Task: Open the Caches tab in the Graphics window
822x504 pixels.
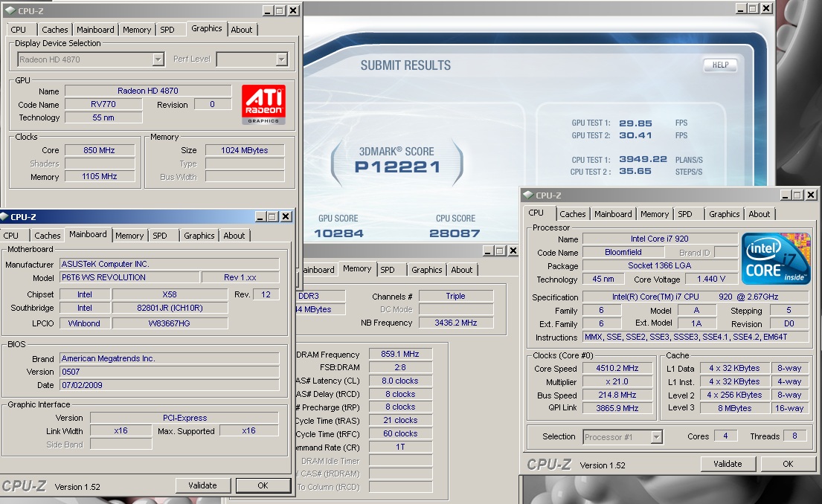Action: point(54,30)
